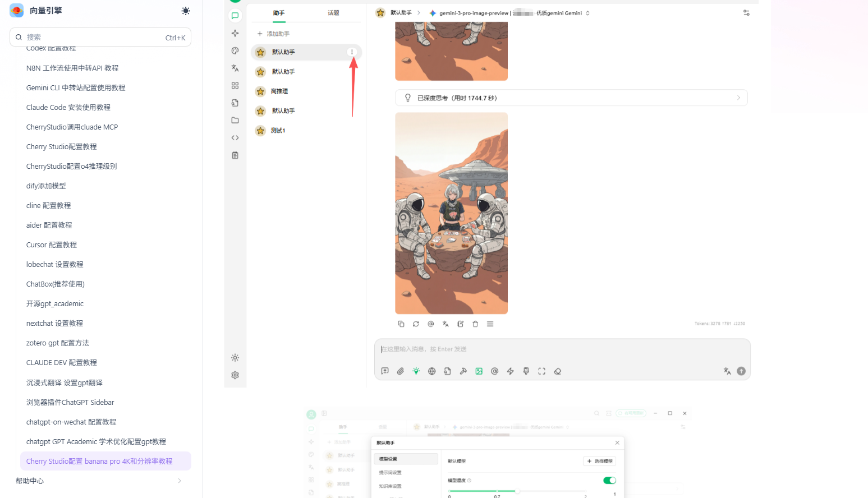
Task: Click the send arrow button
Action: click(741, 371)
